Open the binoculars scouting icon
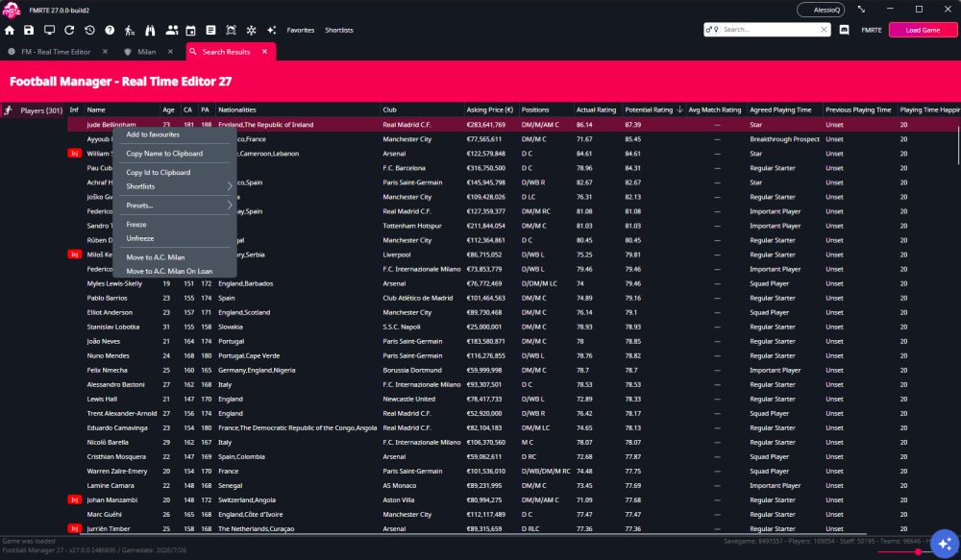Image resolution: width=961 pixels, height=560 pixels. pos(150,30)
